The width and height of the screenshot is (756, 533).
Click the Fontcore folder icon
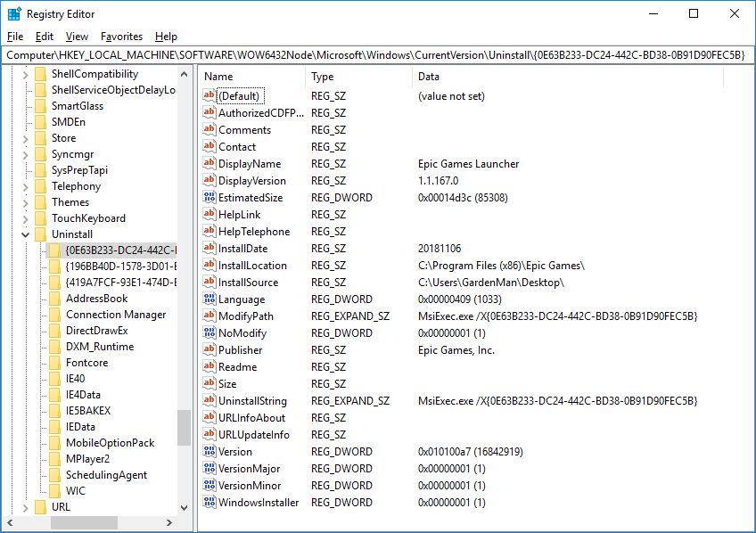[x=55, y=363]
